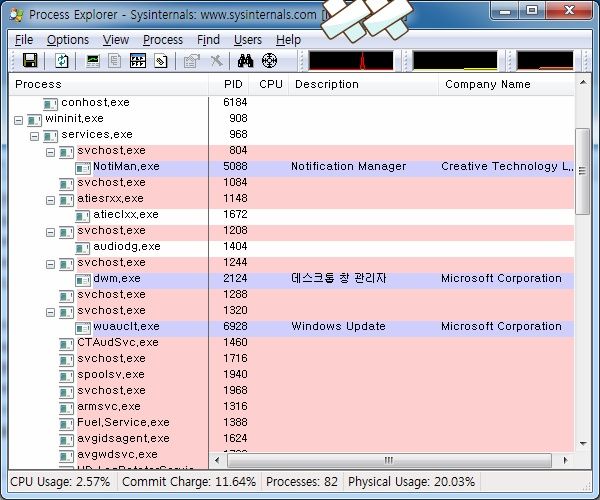Select the dwm.exe process name
Image resolution: width=600 pixels, height=500 pixels.
(117, 279)
